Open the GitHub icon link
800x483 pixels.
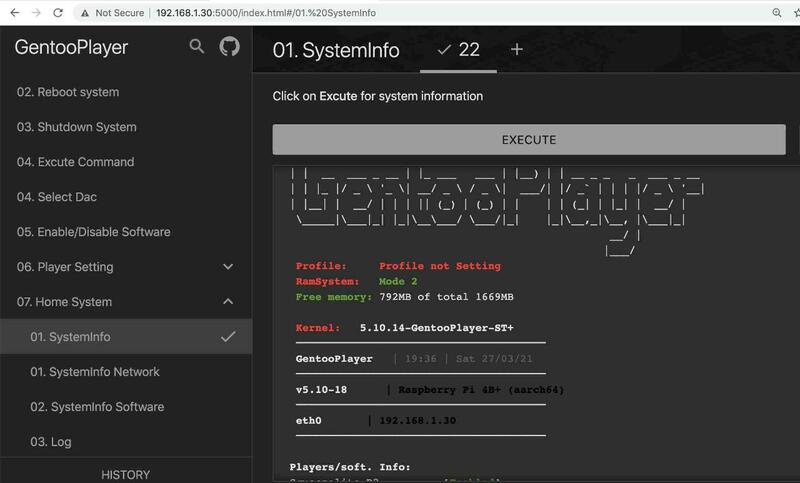coord(229,47)
